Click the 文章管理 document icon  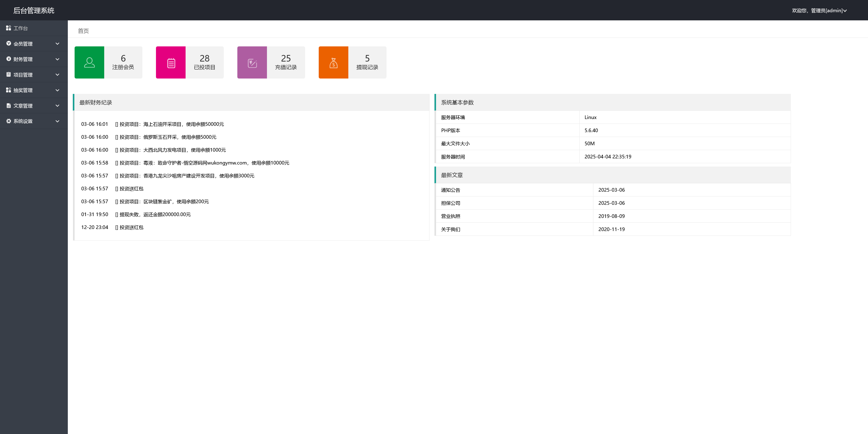coord(8,105)
